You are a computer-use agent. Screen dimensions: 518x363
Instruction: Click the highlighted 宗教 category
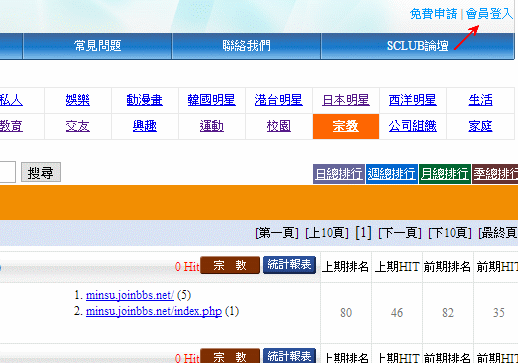coord(346,126)
